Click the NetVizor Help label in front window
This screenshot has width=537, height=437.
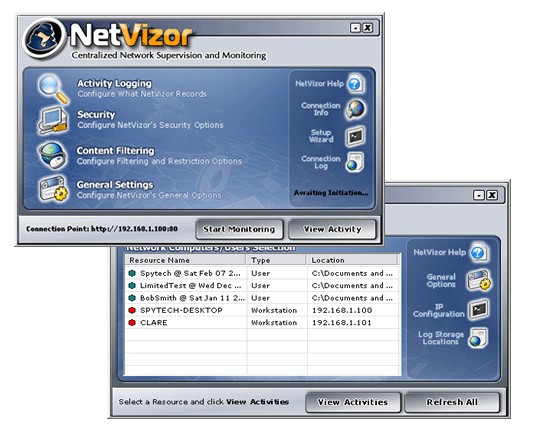coord(319,84)
